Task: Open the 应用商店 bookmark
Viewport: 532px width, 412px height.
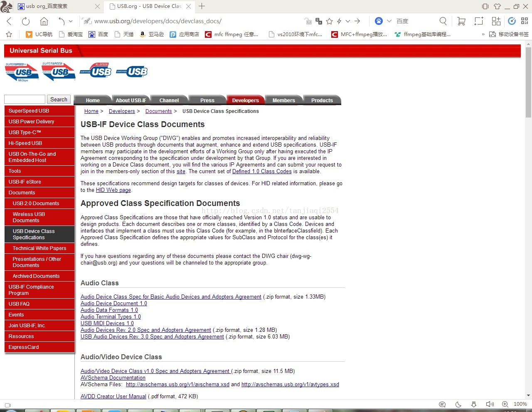Action: (x=184, y=34)
